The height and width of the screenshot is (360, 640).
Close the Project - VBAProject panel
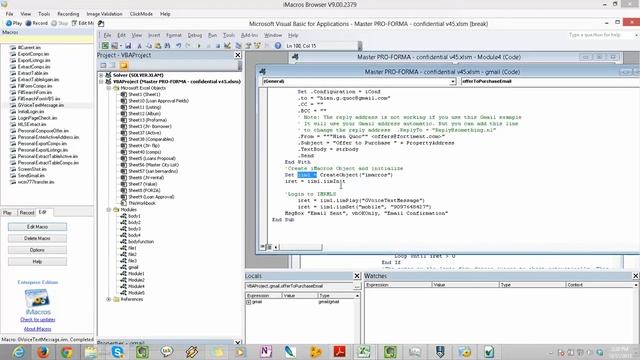238,55
